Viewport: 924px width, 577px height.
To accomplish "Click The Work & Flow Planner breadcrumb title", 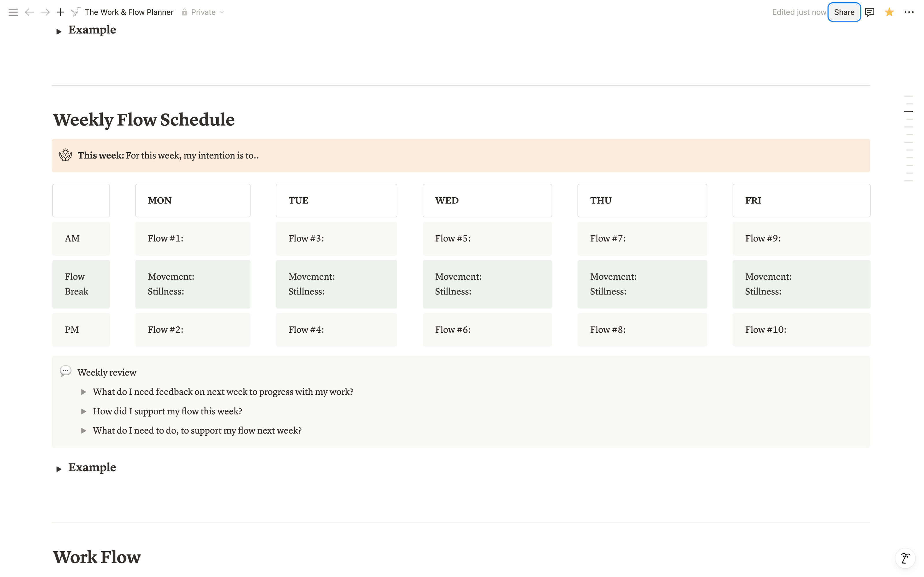I will [x=129, y=12].
